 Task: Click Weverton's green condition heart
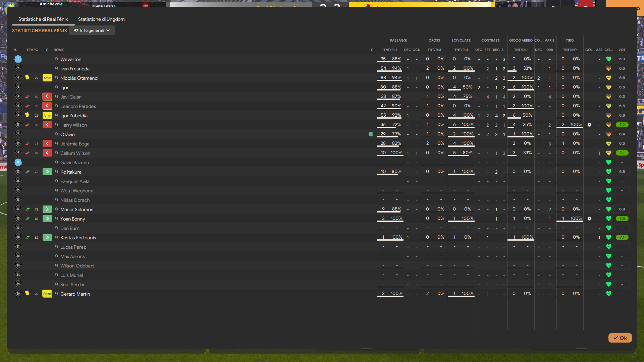(608, 59)
